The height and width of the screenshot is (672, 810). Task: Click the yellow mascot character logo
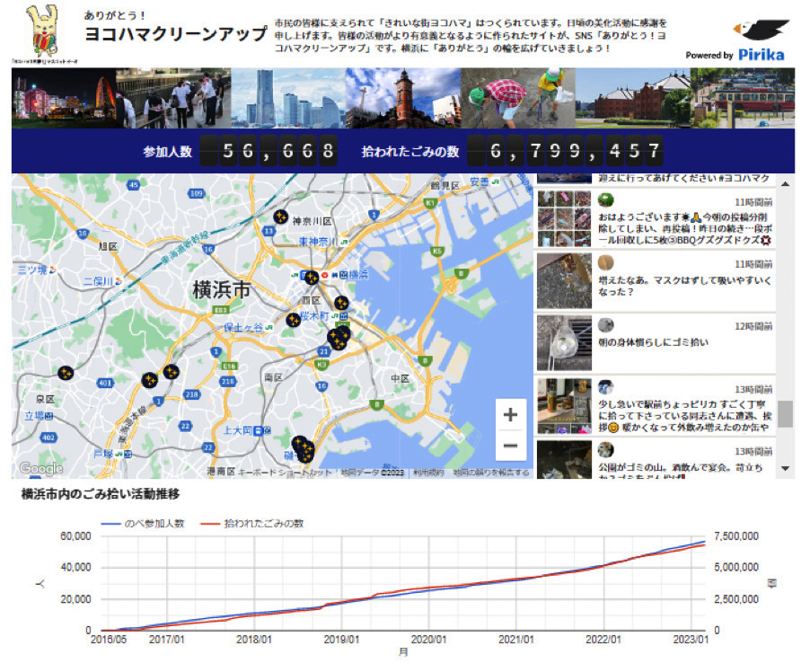pyautogui.click(x=44, y=31)
